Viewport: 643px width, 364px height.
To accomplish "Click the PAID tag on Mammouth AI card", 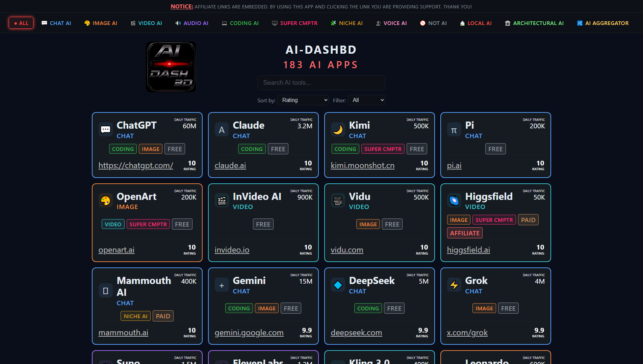I will (163, 316).
